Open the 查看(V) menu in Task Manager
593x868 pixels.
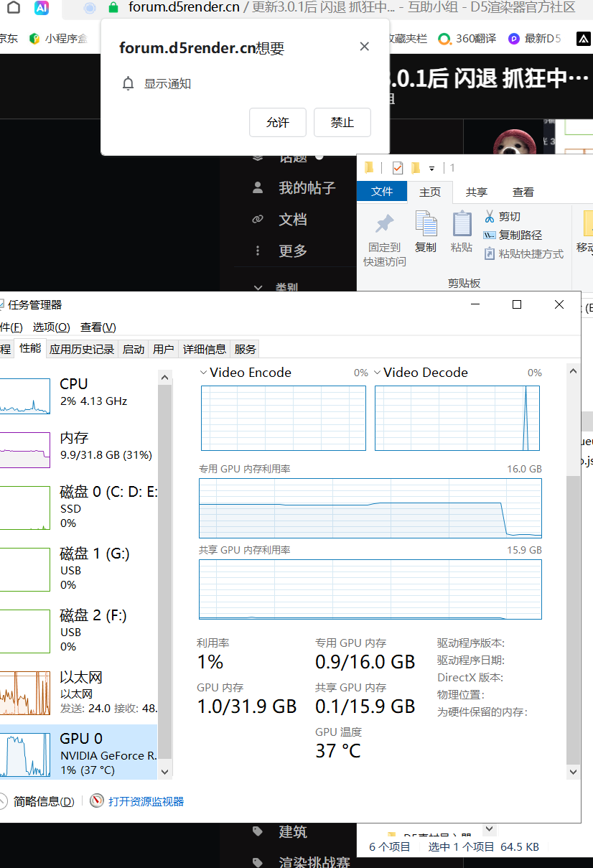coord(98,327)
